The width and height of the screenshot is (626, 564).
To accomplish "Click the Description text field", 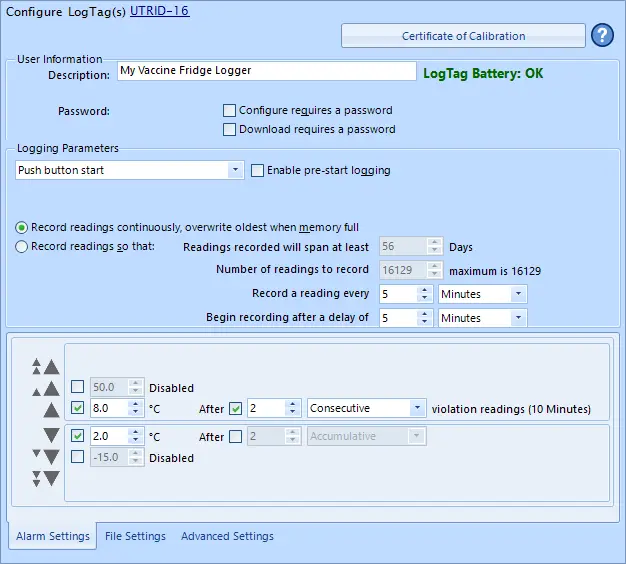I will (265, 71).
